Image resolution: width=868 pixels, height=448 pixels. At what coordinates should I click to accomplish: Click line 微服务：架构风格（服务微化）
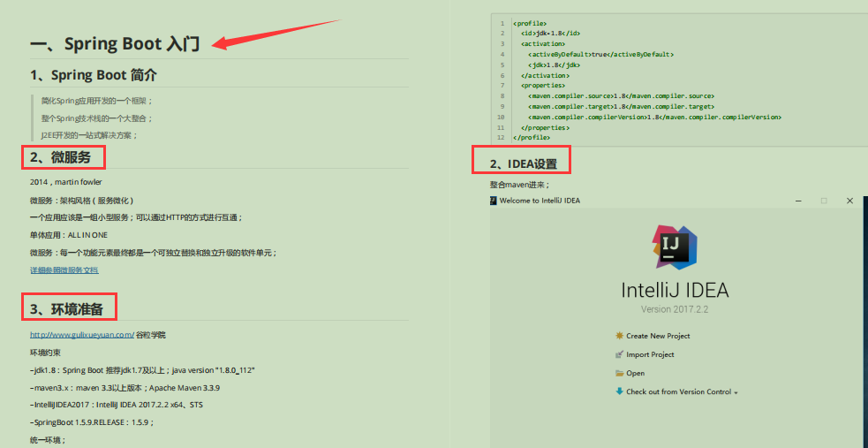tap(81, 200)
